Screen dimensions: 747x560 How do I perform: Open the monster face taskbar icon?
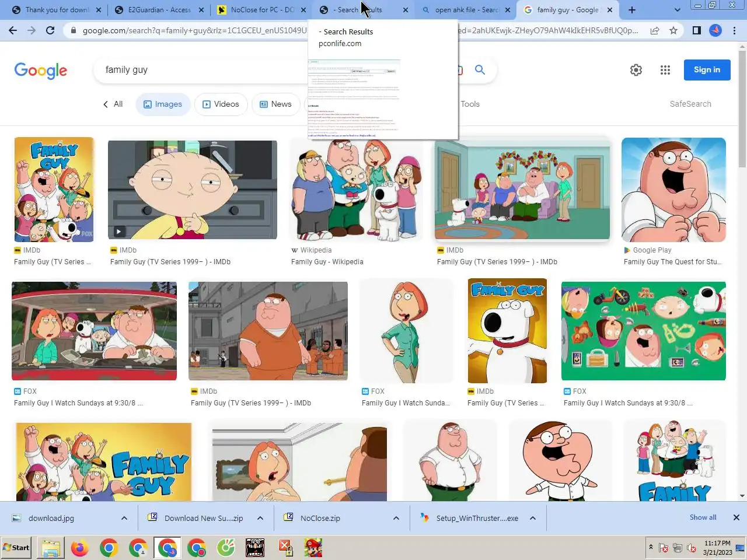255,548
